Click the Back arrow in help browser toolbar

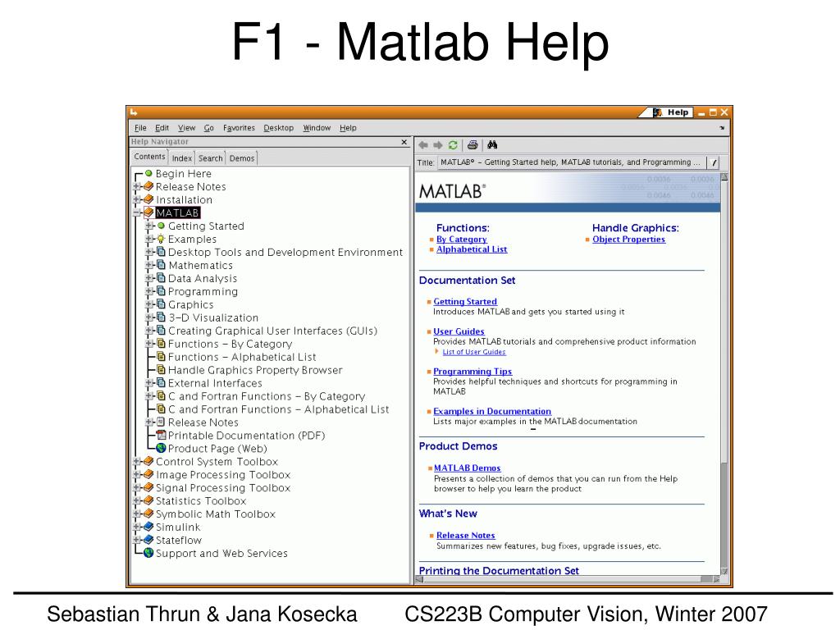click(423, 144)
